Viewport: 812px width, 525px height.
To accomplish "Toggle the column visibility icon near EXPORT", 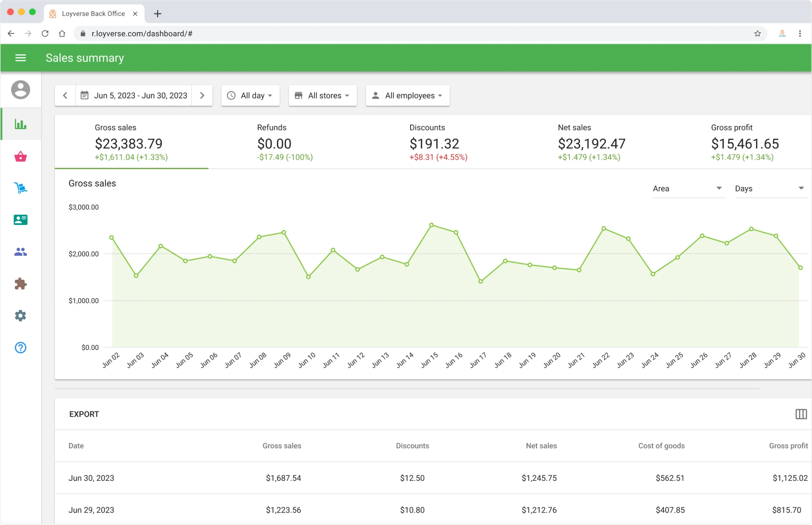I will [801, 414].
